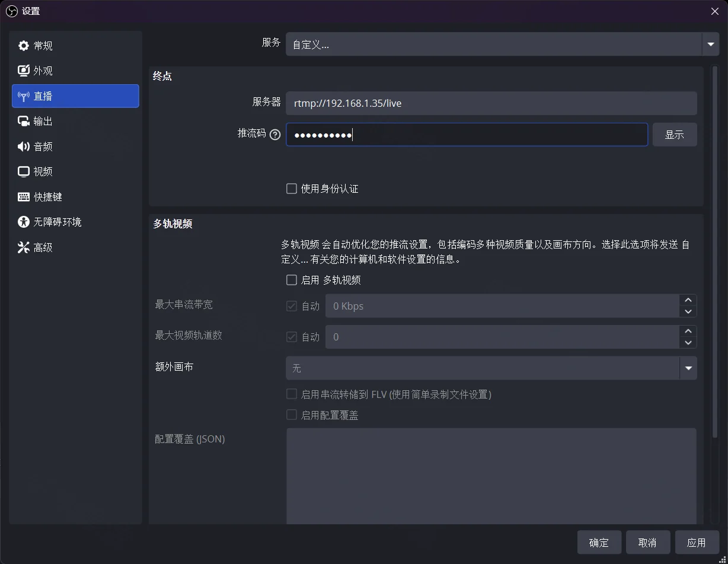
Task: Open the 额外画布 dropdown showing 无
Action: [491, 368]
